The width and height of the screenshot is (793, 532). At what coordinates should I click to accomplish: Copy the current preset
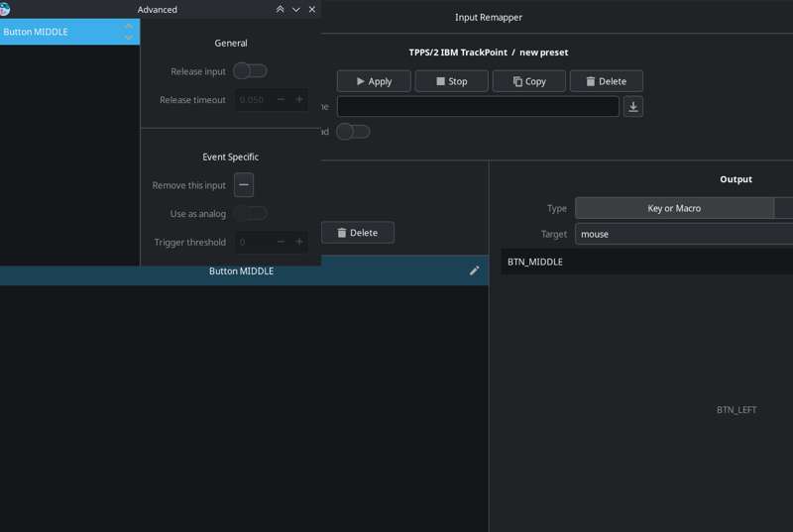[529, 81]
